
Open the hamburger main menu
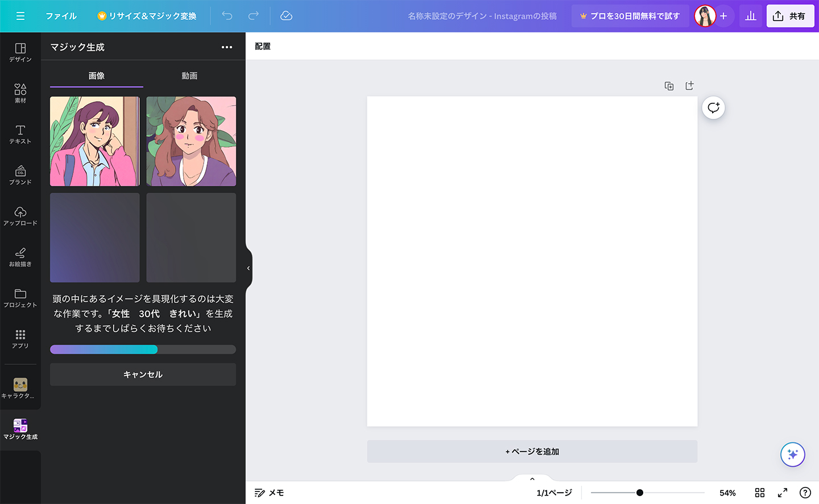[20, 16]
